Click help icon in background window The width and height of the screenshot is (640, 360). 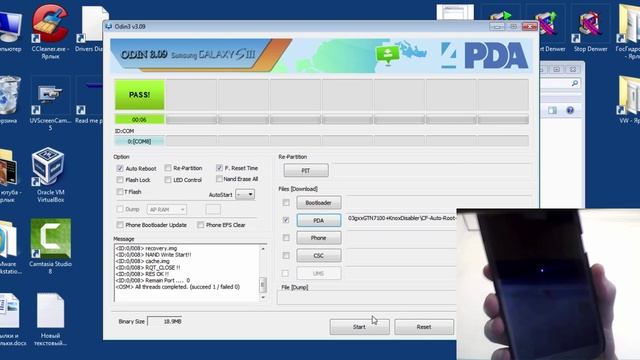[x=570, y=111]
